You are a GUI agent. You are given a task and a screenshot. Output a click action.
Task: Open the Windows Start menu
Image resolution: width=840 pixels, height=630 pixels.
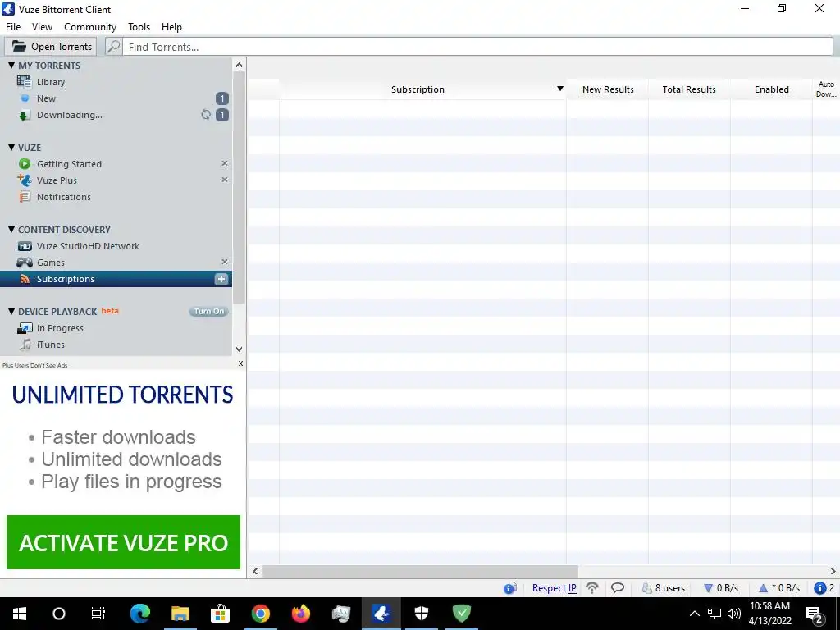[x=20, y=614]
